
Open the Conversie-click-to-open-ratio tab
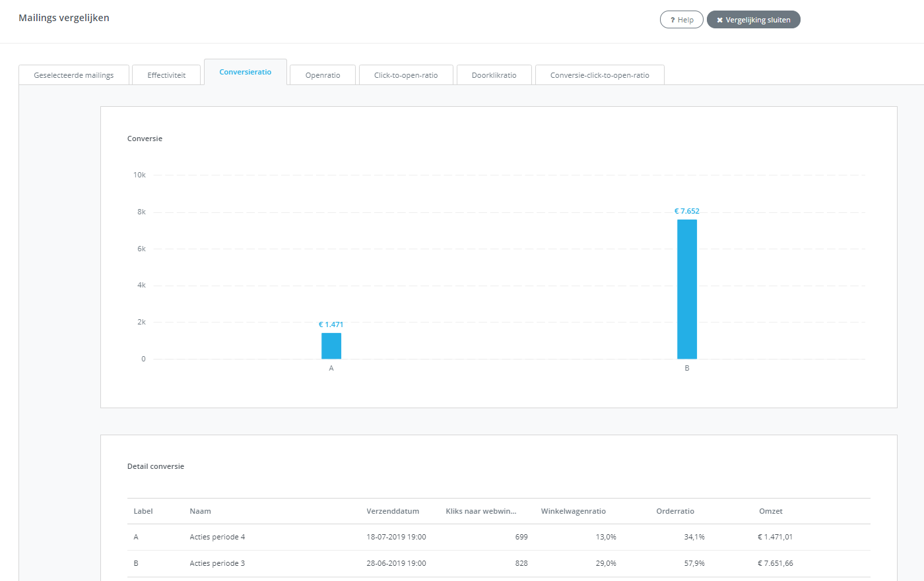[600, 75]
